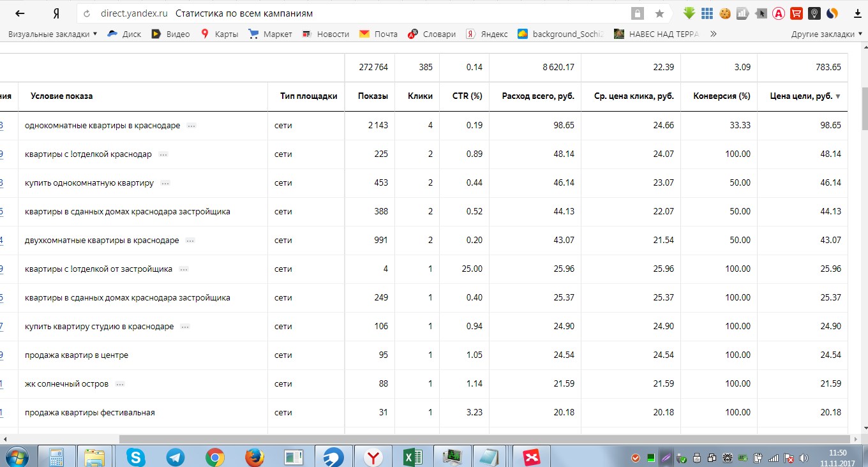Expand ellipsis next to 'жк солнечный остров'

(120, 384)
